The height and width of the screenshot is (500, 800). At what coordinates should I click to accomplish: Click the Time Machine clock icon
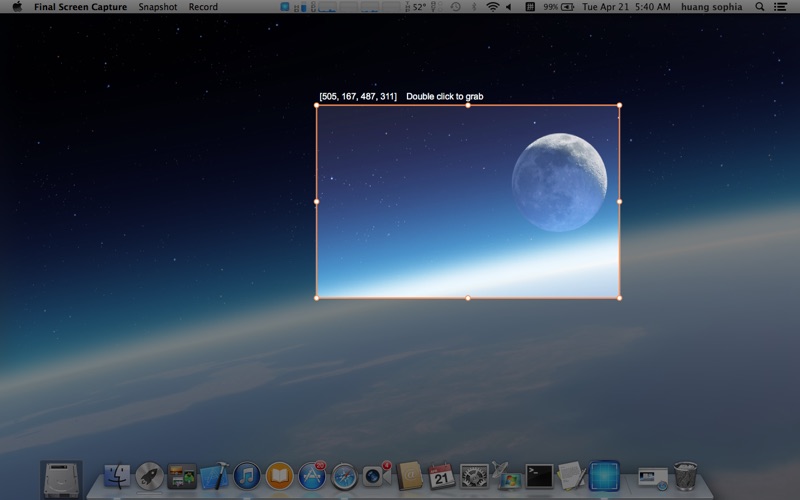456,7
